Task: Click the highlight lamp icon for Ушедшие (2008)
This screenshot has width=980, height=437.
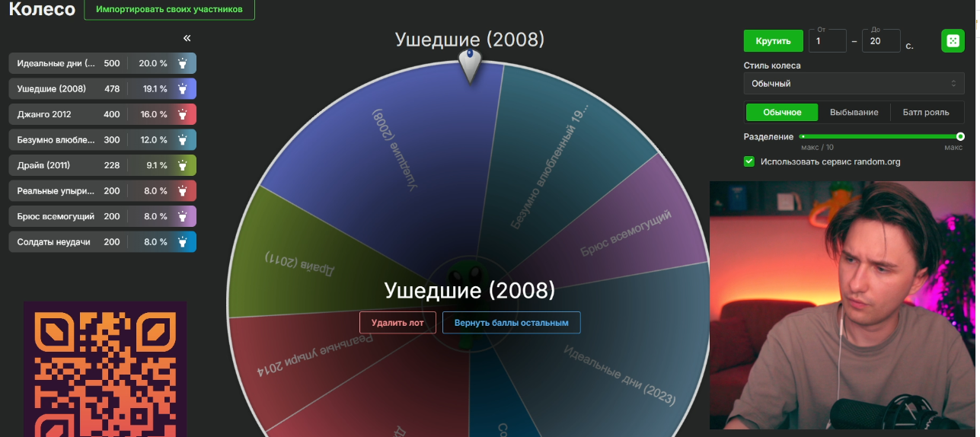Action: (182, 89)
